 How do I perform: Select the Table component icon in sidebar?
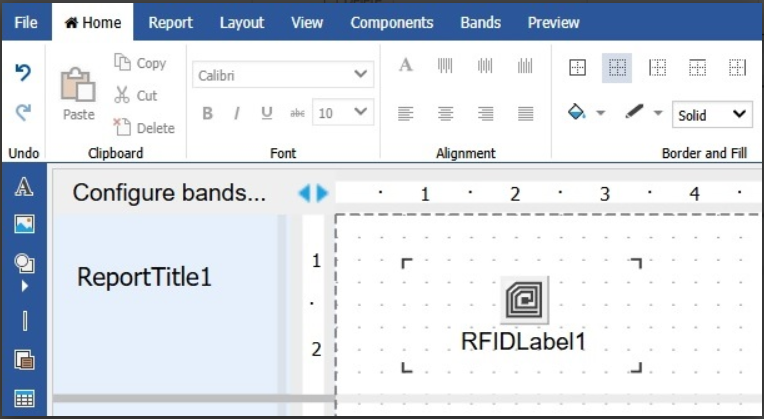[24, 398]
